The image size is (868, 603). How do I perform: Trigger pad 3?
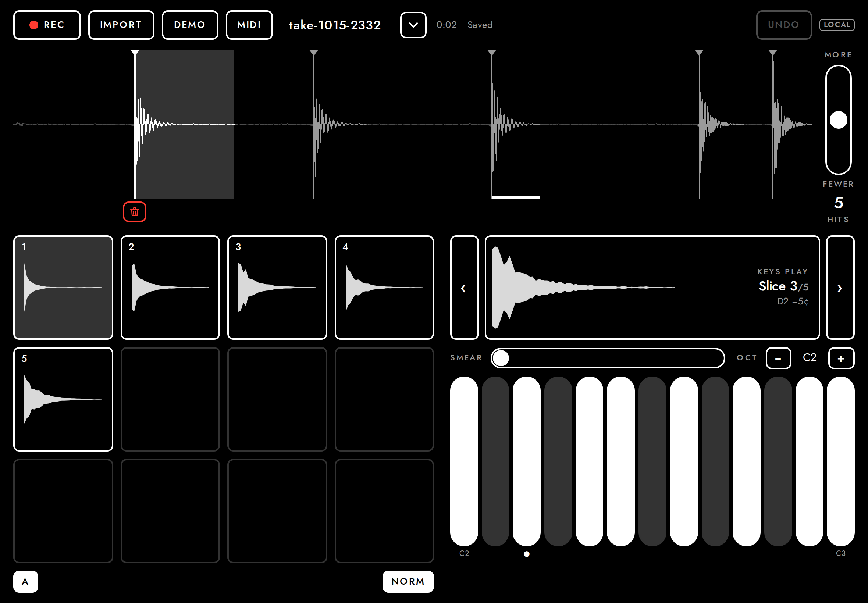(x=277, y=288)
